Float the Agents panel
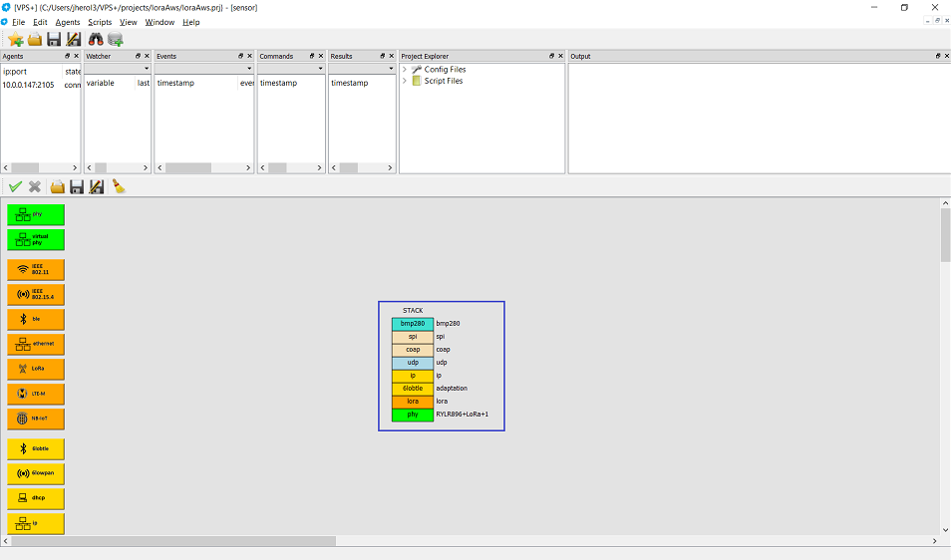Screen dimensions: 951x560 pos(64,56)
